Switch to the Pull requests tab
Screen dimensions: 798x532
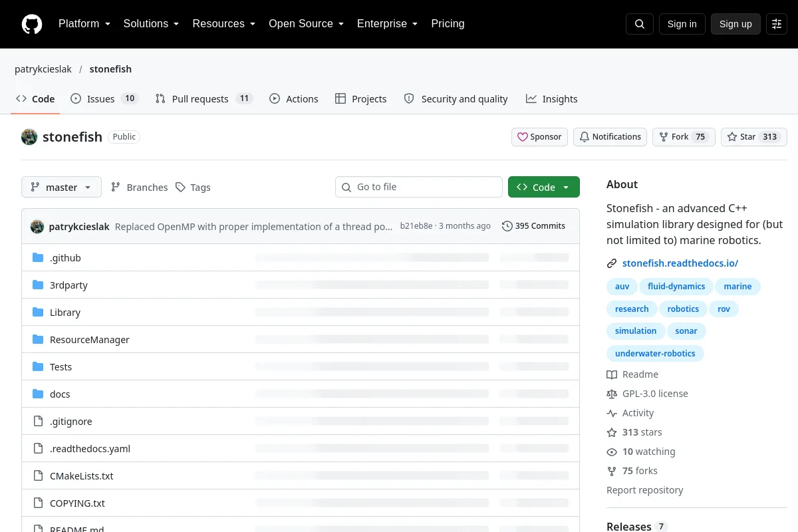pyautogui.click(x=203, y=98)
